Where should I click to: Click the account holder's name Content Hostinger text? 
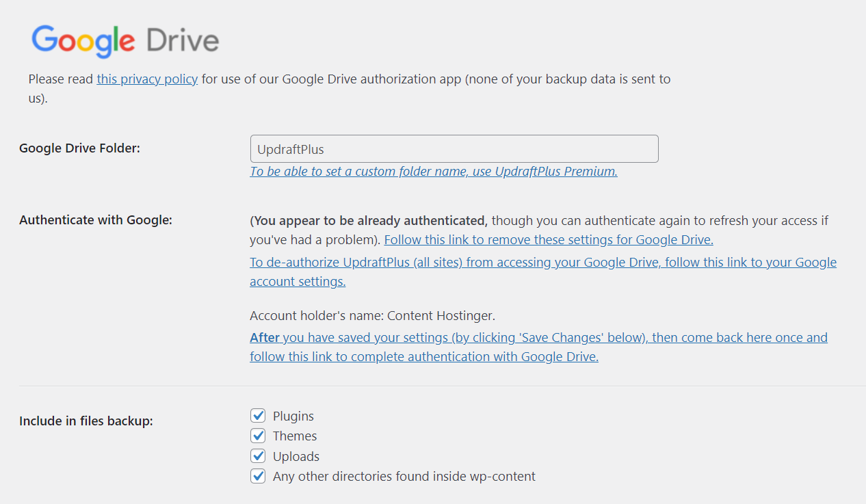[x=372, y=316]
